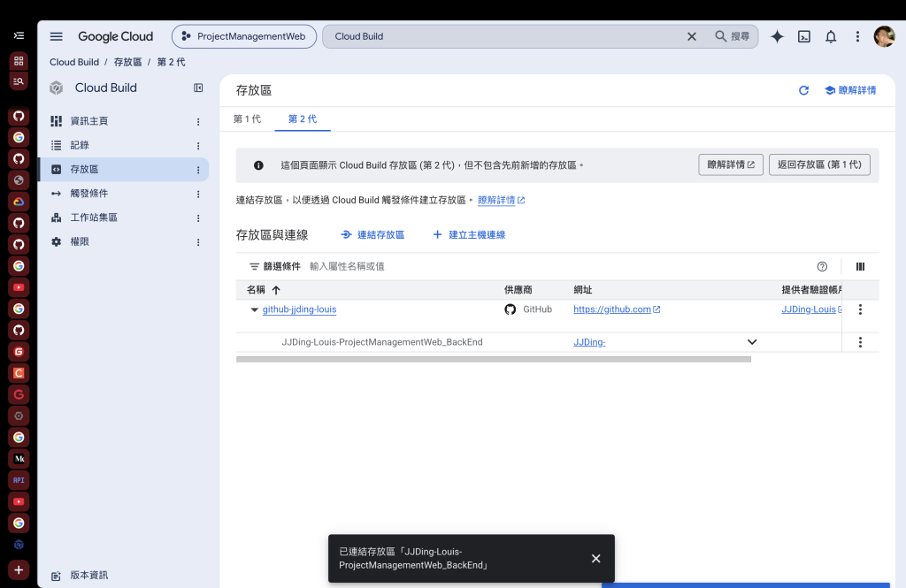Open the filter help question-mark icon
Image resolution: width=906 pixels, height=588 pixels.
(x=822, y=266)
